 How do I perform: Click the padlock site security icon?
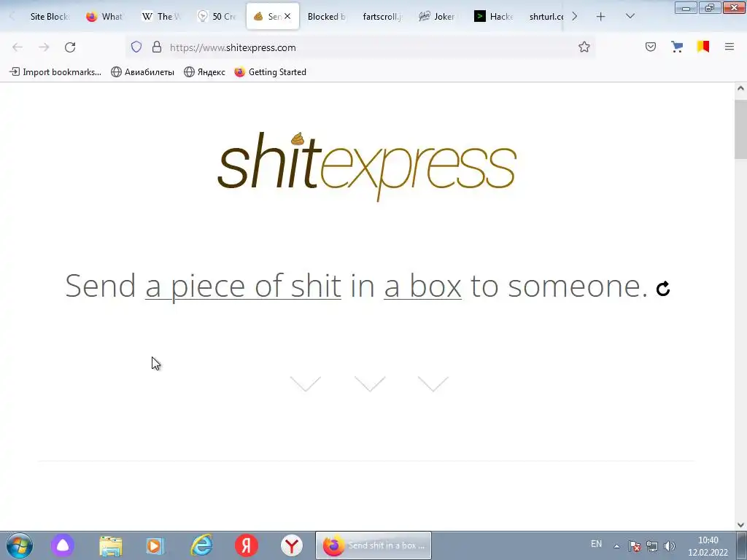(157, 47)
